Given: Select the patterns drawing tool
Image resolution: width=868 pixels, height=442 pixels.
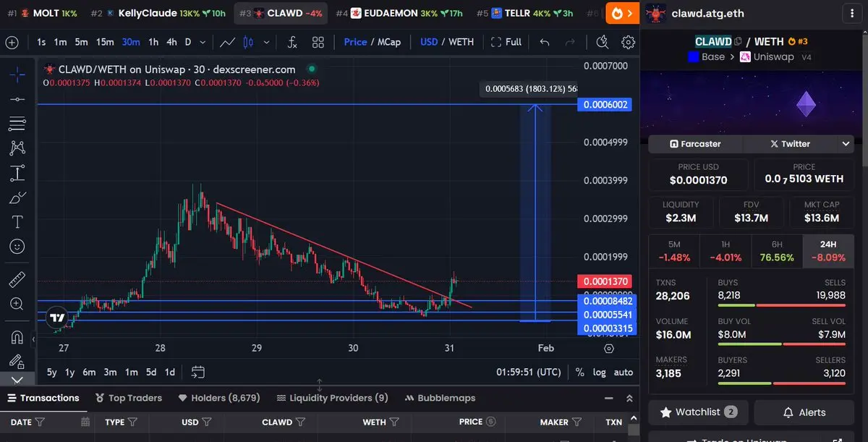Looking at the screenshot, I should point(17,148).
